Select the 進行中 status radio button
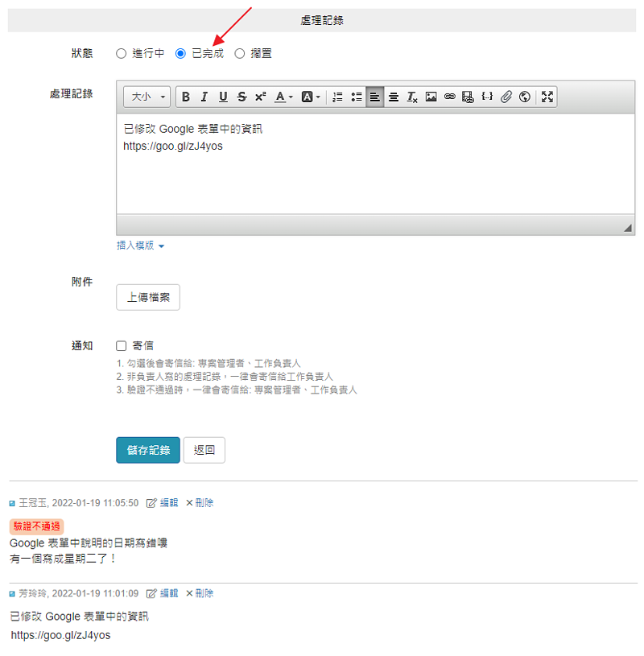The image size is (644, 656). [122, 54]
